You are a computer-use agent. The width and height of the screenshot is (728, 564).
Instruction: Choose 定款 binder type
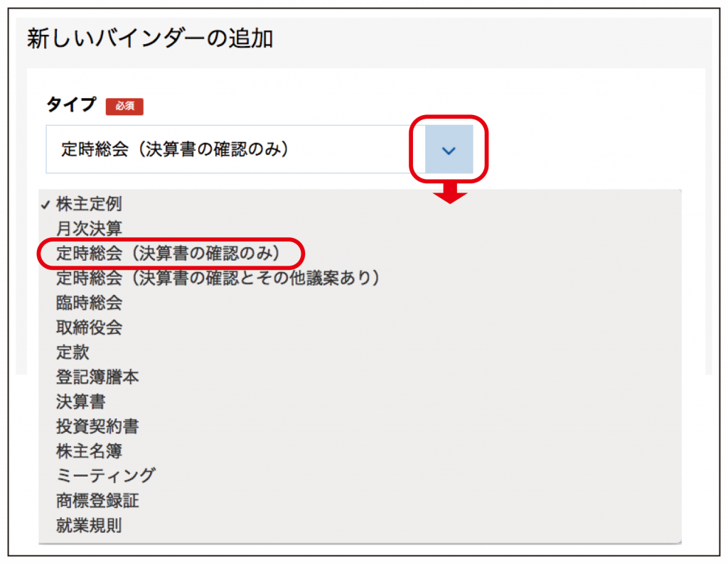pyautogui.click(x=73, y=352)
